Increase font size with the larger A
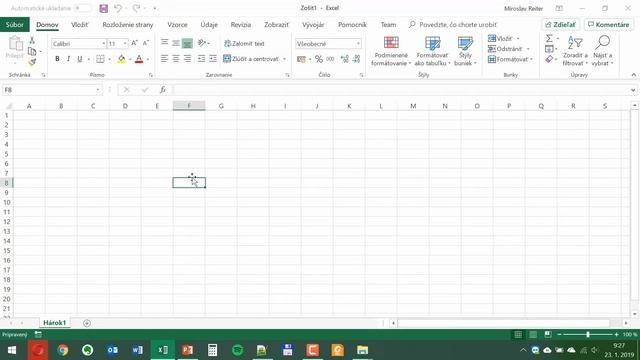This screenshot has width=640, height=360. tap(134, 43)
